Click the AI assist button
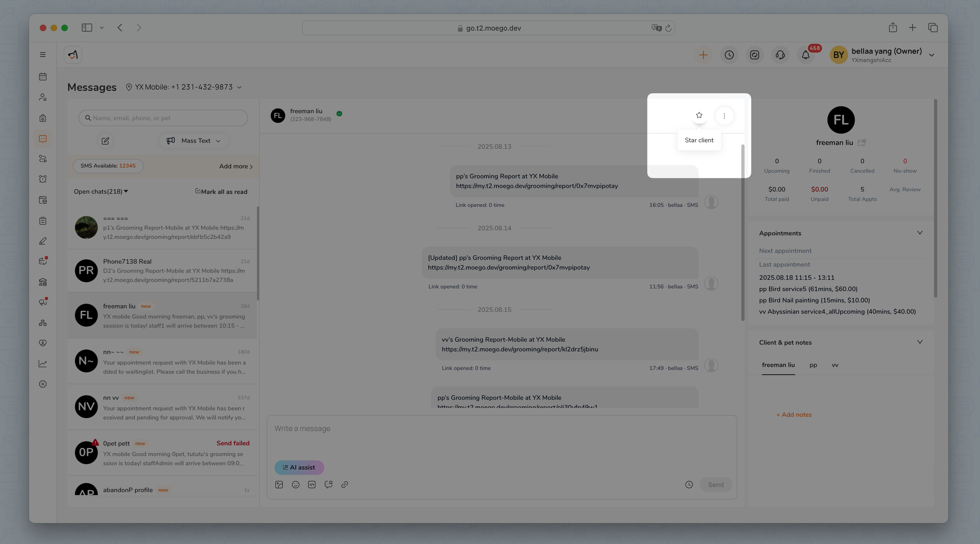The height and width of the screenshot is (544, 980). (x=299, y=468)
